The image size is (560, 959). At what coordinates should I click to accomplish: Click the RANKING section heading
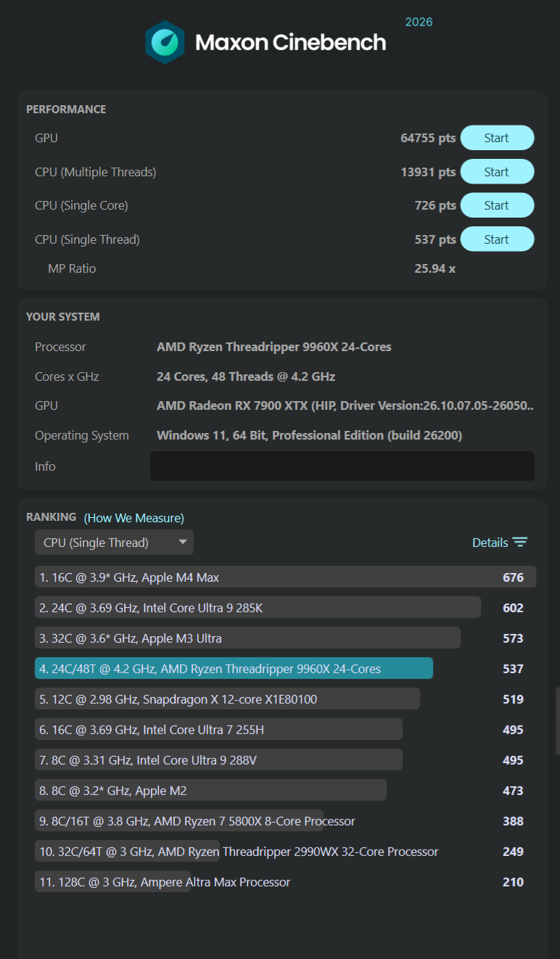(51, 517)
